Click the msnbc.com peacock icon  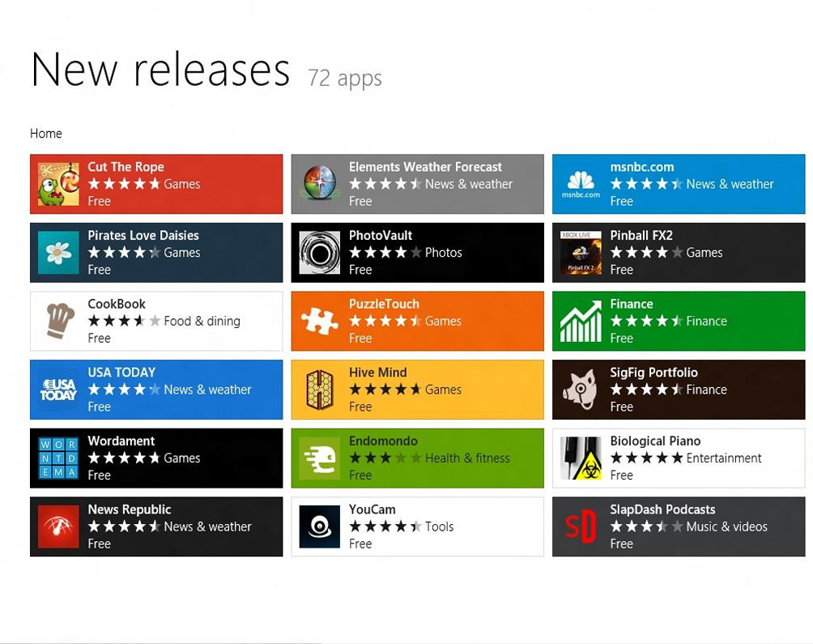[581, 184]
